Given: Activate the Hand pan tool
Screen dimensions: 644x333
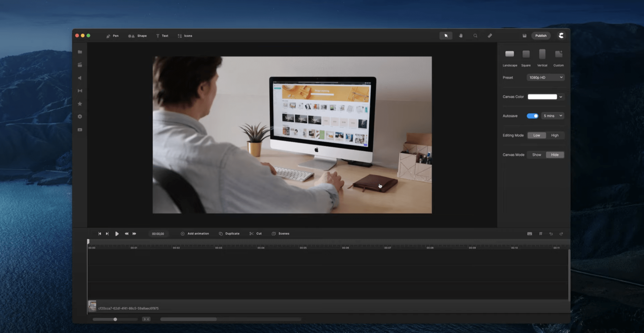Looking at the screenshot, I should tap(461, 35).
